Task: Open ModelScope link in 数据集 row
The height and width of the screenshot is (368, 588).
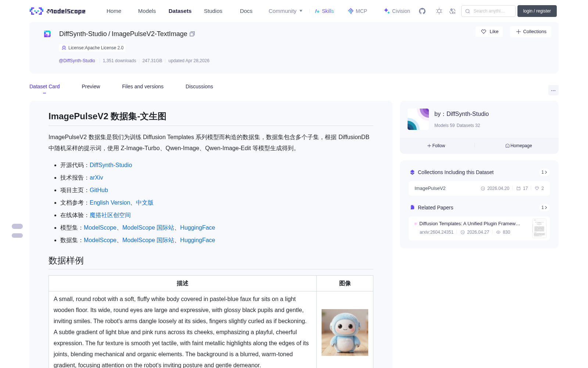Action: tap(100, 240)
